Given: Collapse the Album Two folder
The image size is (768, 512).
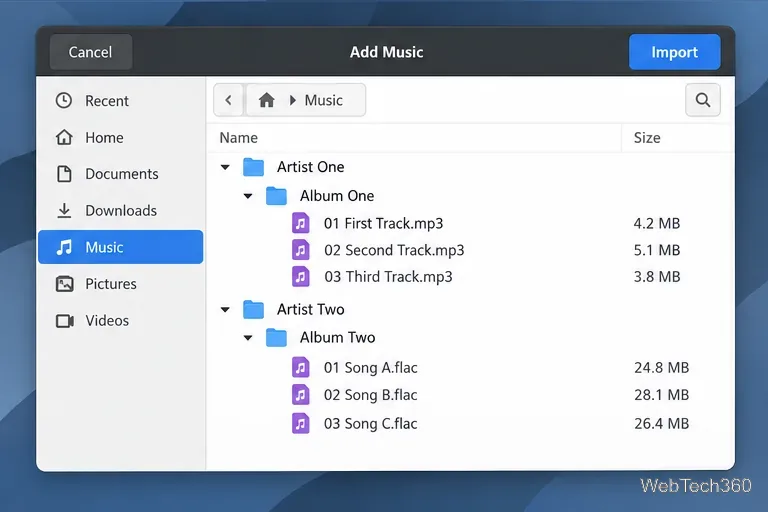Looking at the screenshot, I should point(248,338).
